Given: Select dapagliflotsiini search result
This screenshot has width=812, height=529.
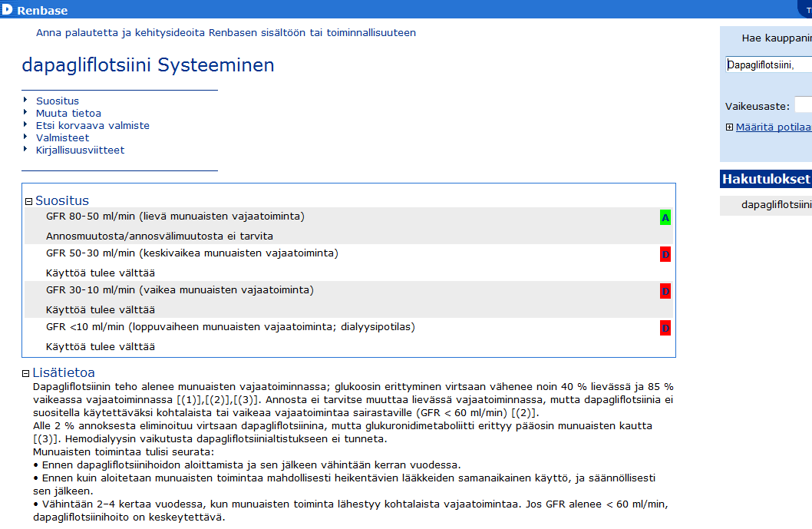Looking at the screenshot, I should [776, 205].
